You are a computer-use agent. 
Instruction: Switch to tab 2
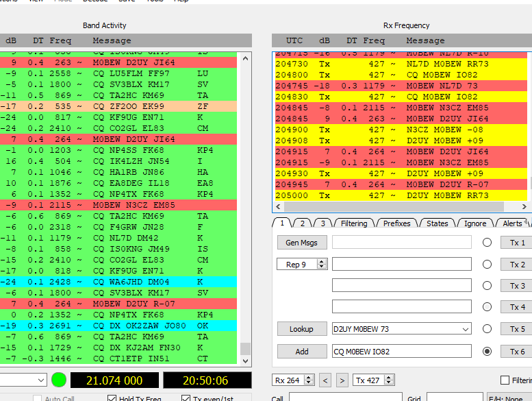[303, 223]
